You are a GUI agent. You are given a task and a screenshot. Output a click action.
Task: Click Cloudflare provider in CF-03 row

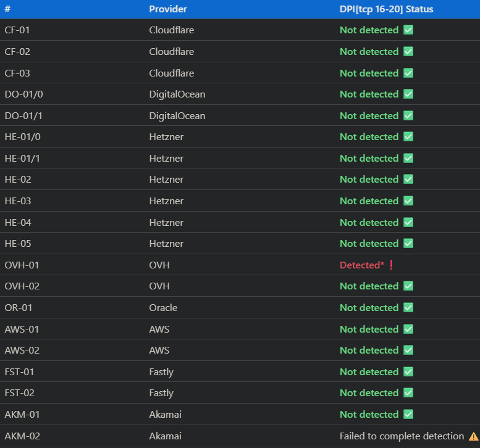click(172, 73)
